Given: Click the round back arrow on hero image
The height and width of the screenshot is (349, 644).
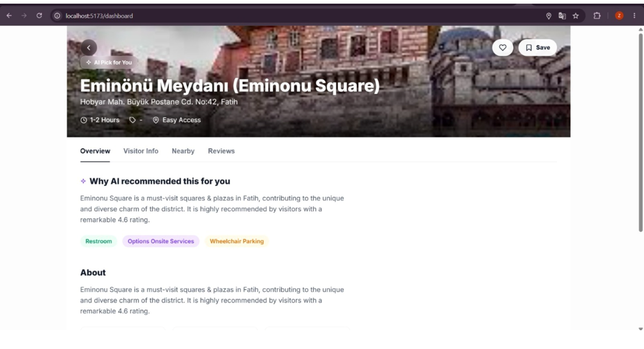Looking at the screenshot, I should tap(89, 47).
